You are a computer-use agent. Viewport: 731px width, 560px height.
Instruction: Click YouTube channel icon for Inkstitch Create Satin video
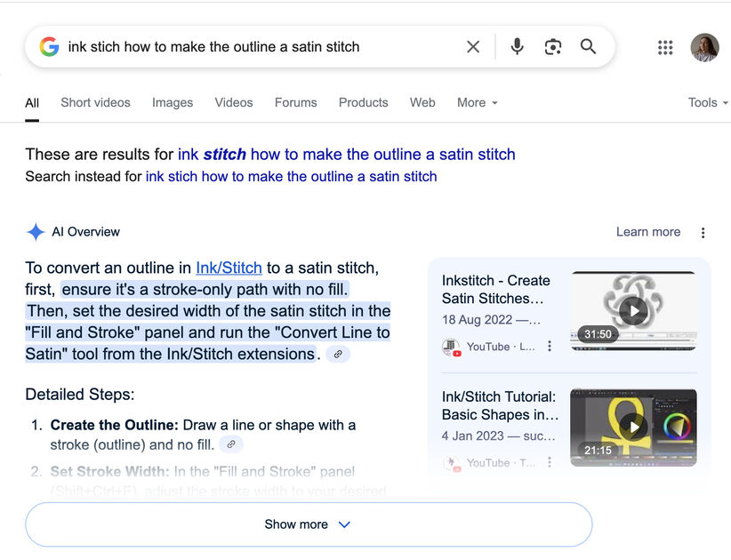pos(451,347)
